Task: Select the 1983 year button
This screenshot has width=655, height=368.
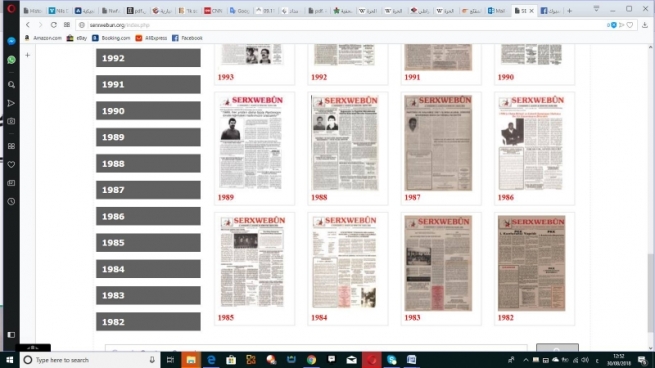Action: tap(148, 295)
